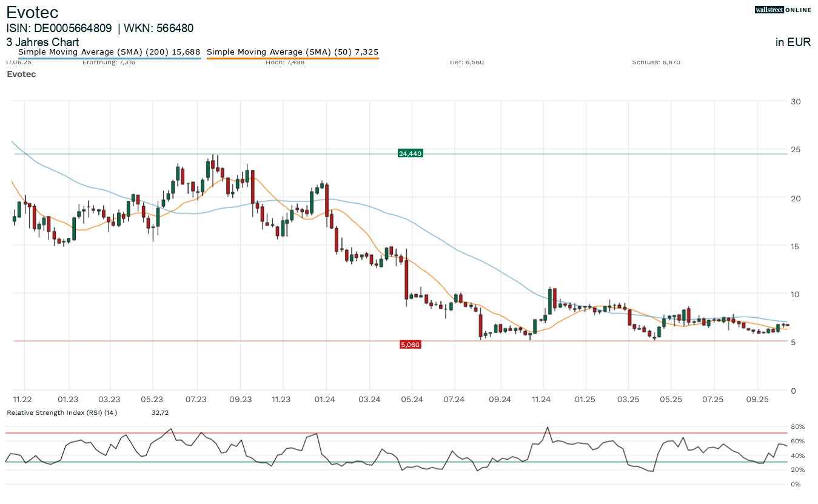Select the ISIN DE0005664809 text
The width and height of the screenshot is (818, 504).
pyautogui.click(x=59, y=28)
